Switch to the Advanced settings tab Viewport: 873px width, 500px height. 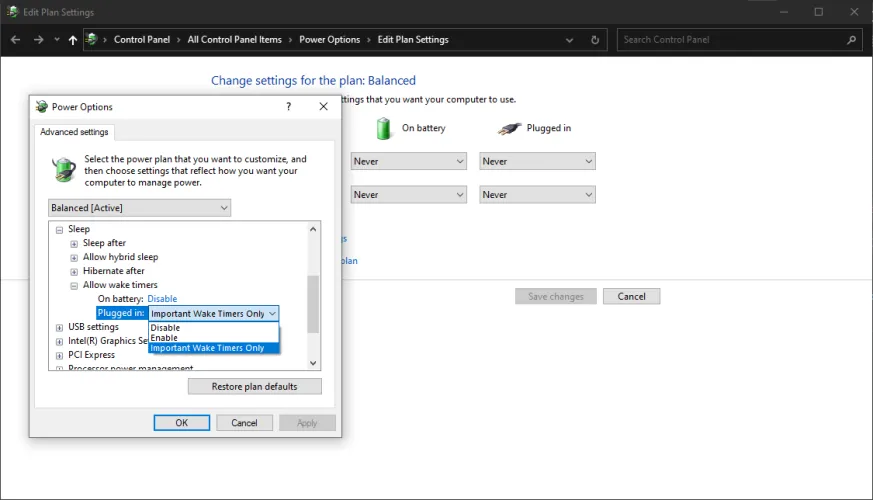pyautogui.click(x=75, y=132)
